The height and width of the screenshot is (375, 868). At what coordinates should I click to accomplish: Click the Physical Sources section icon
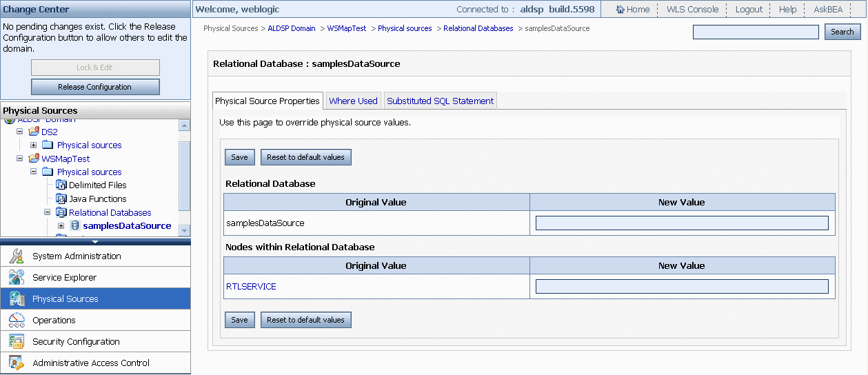[x=17, y=298]
